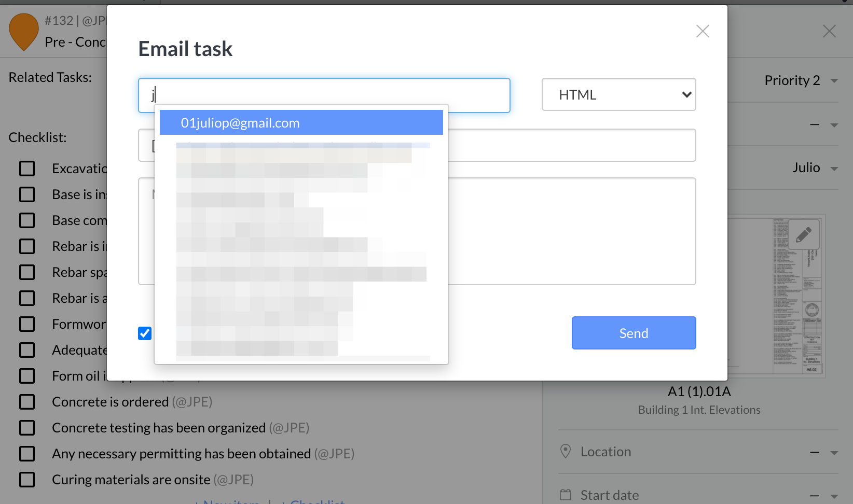Send the email task
Viewport: 853px width, 504px height.
click(634, 333)
